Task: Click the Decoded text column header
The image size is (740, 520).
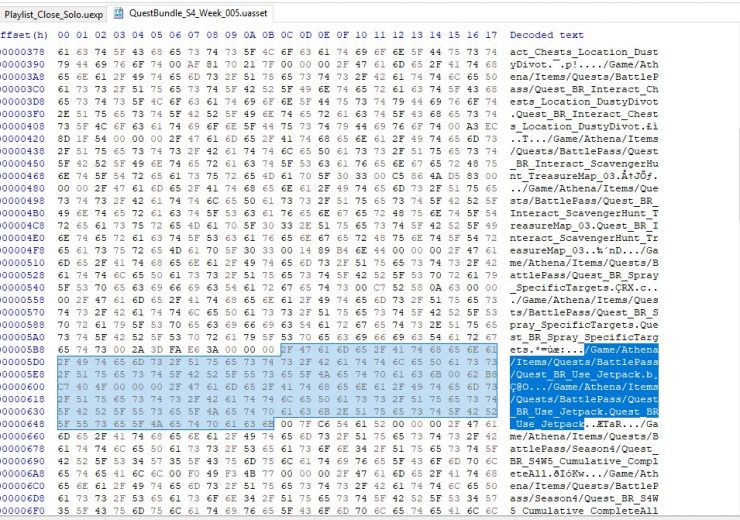Action: point(547,35)
